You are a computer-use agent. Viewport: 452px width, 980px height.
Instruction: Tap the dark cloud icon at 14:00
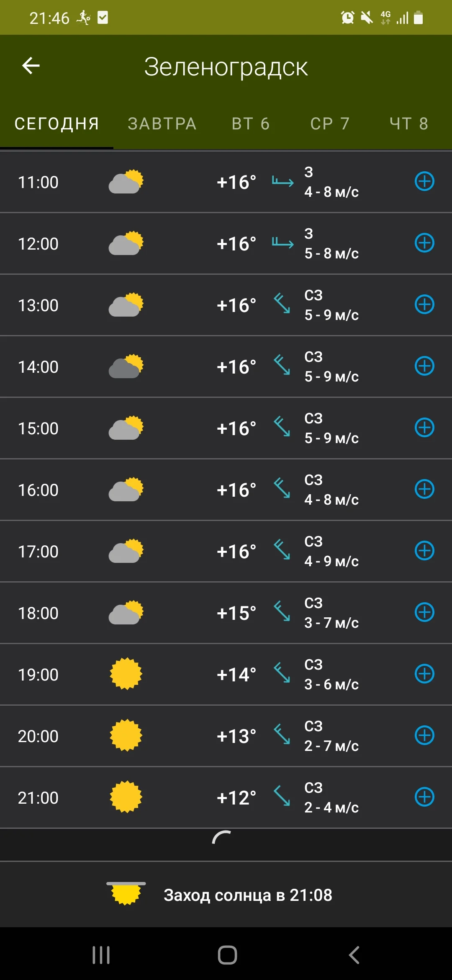click(x=126, y=366)
